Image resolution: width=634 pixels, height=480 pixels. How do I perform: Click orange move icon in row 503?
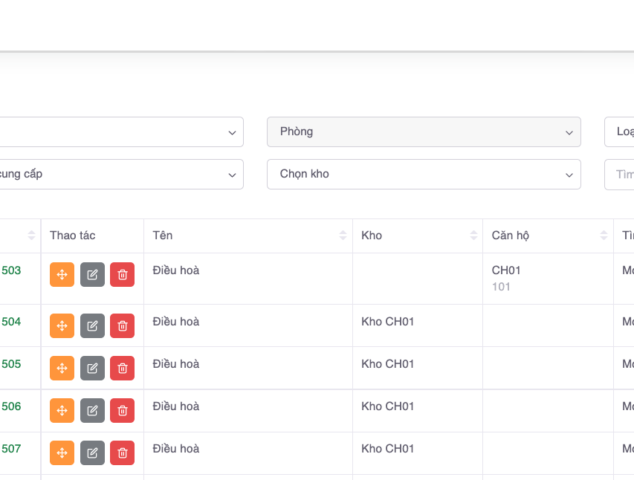coord(62,275)
